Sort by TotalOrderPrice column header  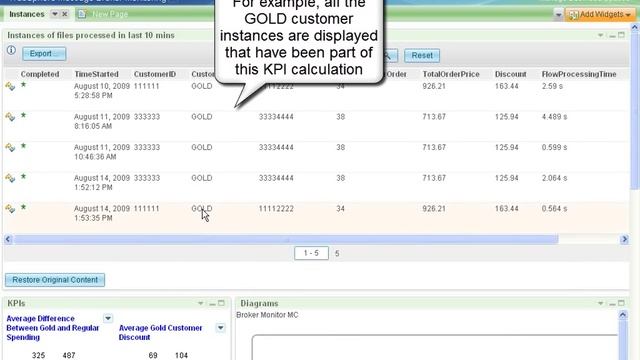pyautogui.click(x=451, y=74)
